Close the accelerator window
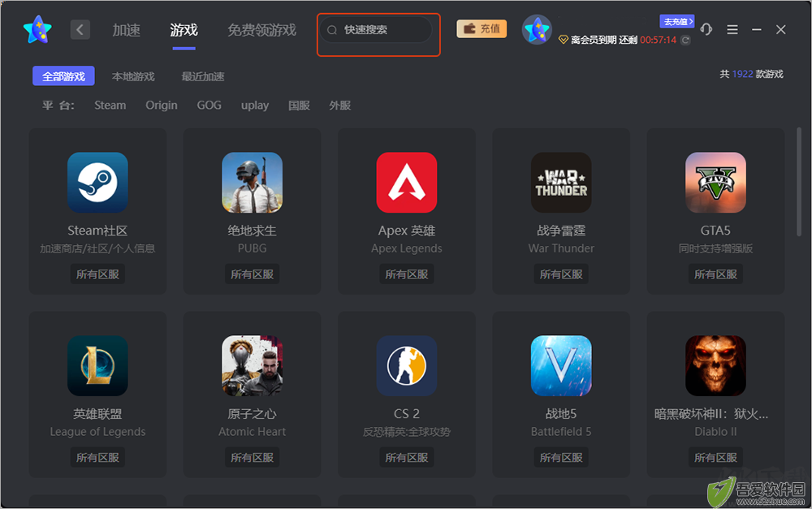 pyautogui.click(x=781, y=29)
